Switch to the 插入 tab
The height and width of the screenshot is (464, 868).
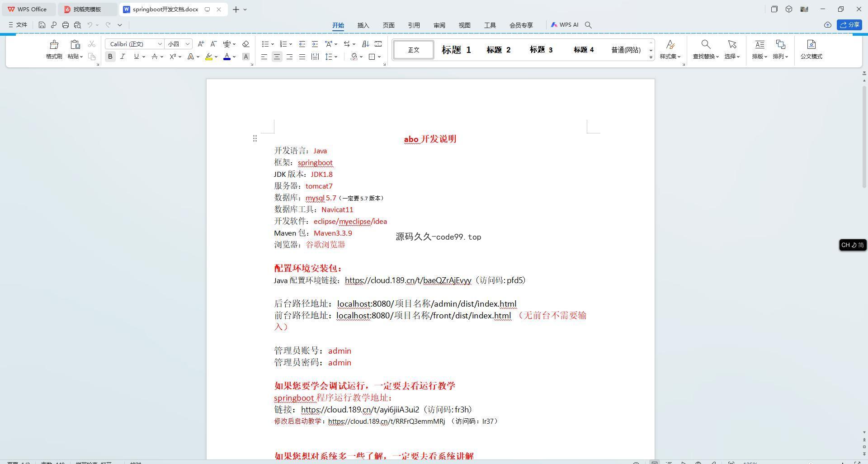coord(363,25)
